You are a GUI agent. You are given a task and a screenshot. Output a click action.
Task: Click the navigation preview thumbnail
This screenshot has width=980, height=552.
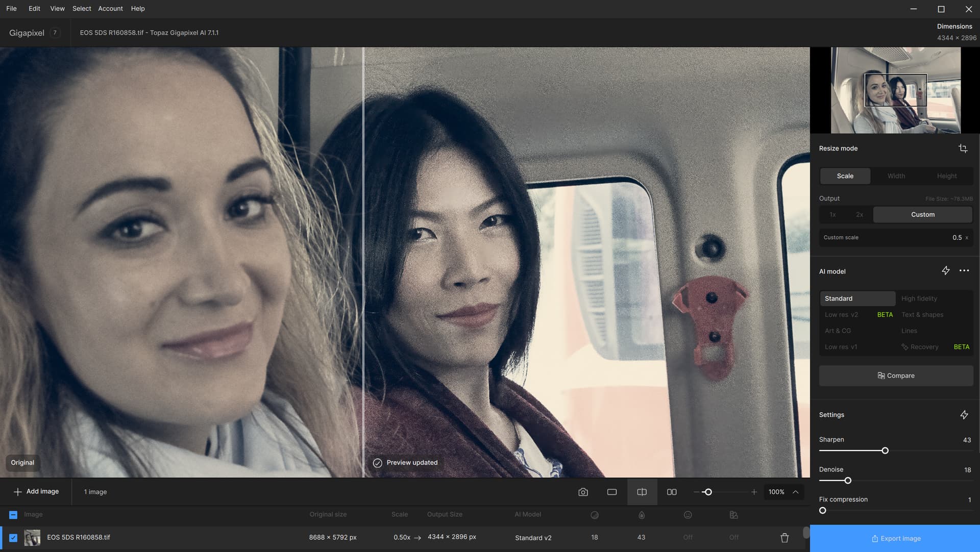pyautogui.click(x=895, y=90)
